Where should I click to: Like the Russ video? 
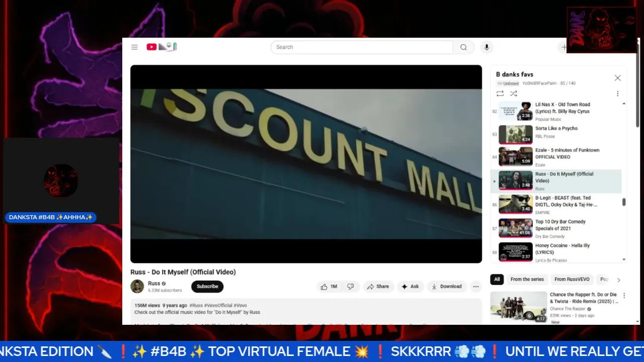point(329,287)
